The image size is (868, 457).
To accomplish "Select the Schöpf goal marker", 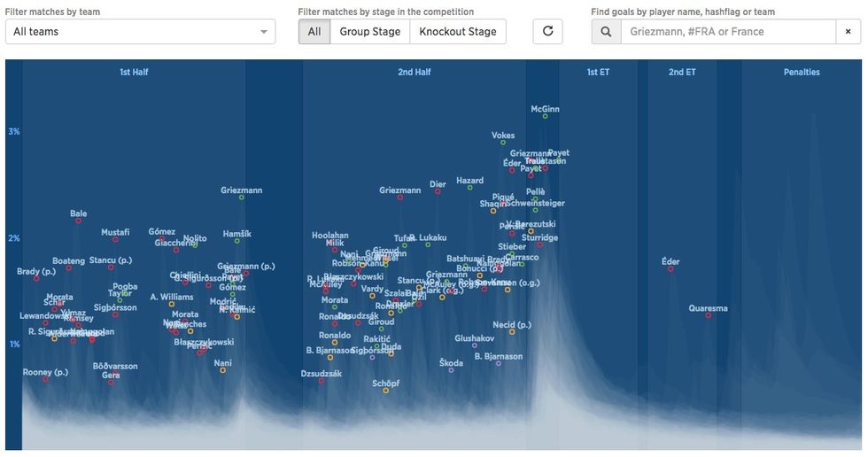I will coord(386,391).
